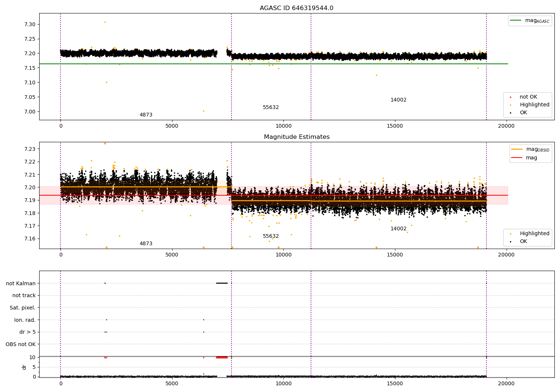
Task: Click red 'mag' legend entry in middle plot
Action: pos(525,158)
